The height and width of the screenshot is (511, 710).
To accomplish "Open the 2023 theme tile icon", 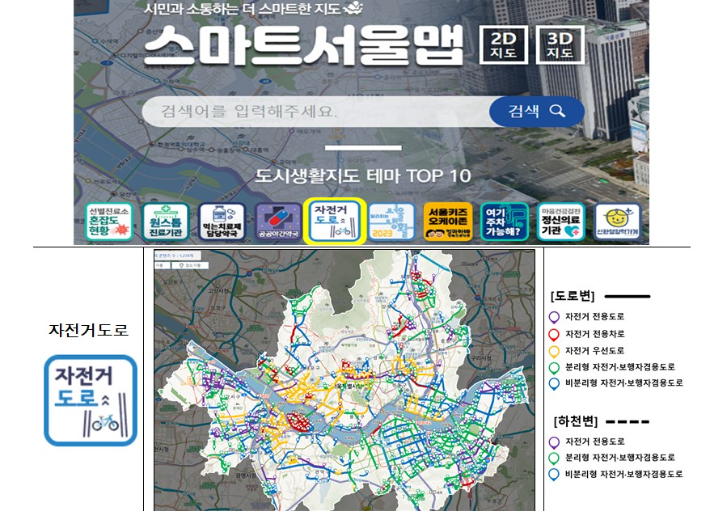I will coord(391,221).
